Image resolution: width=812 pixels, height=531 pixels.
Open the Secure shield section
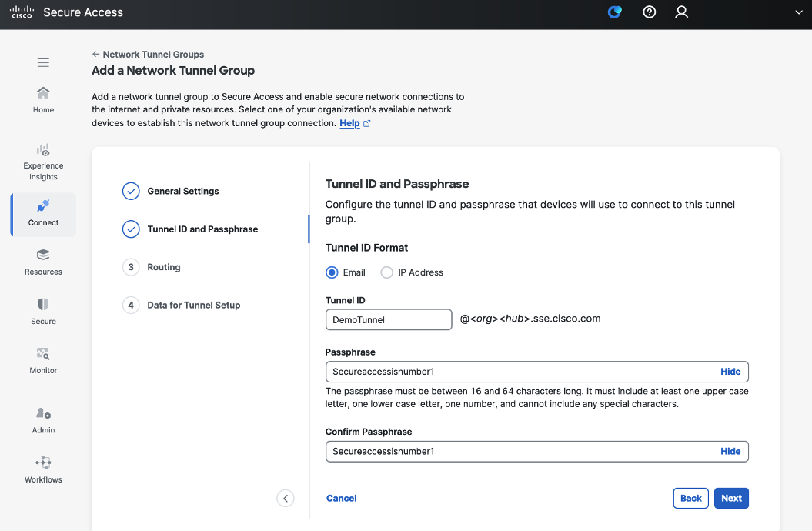(44, 312)
